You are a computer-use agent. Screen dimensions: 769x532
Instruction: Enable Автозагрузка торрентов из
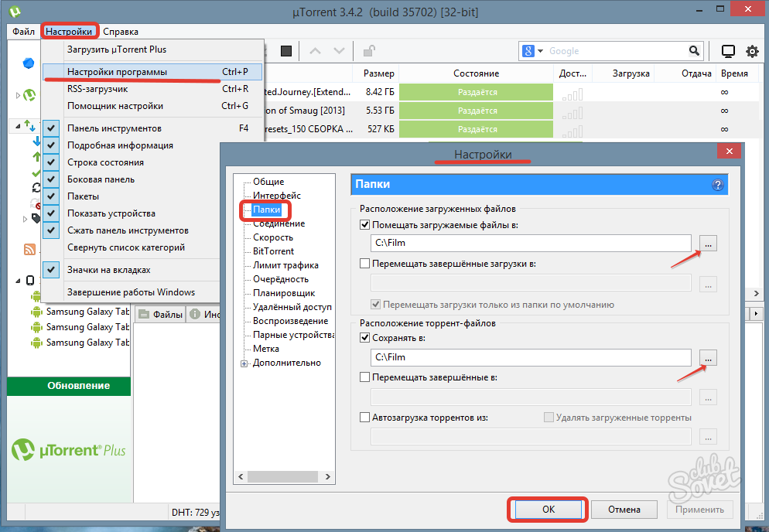tap(364, 418)
